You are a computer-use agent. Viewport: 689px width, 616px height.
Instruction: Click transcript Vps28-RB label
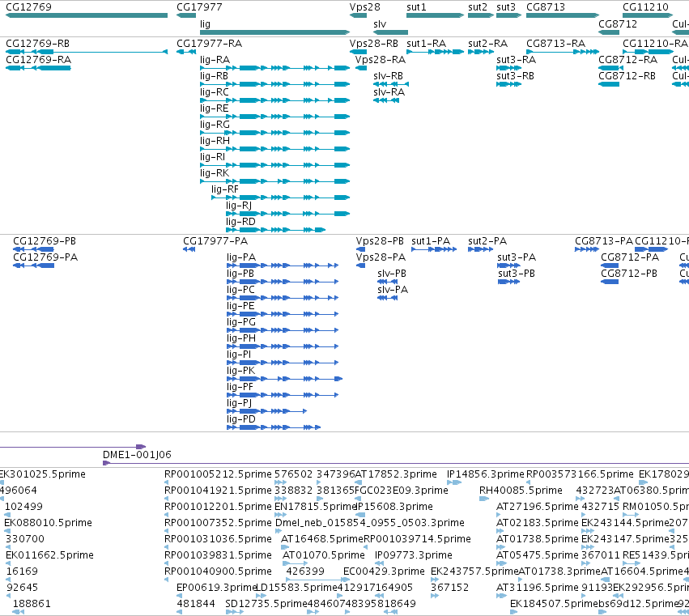[373, 44]
